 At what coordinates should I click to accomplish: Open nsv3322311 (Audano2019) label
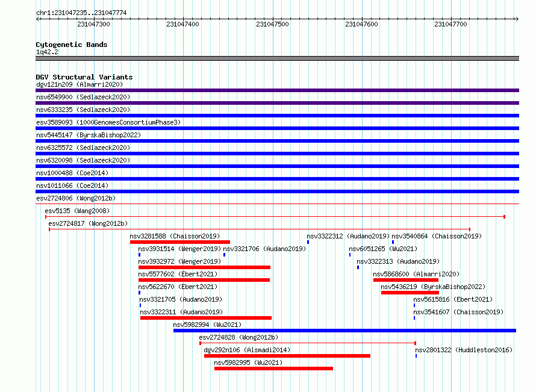(181, 312)
